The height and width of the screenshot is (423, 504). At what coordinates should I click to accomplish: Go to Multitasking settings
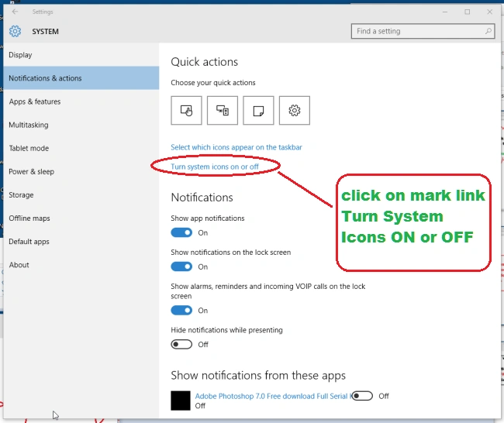pos(81,125)
